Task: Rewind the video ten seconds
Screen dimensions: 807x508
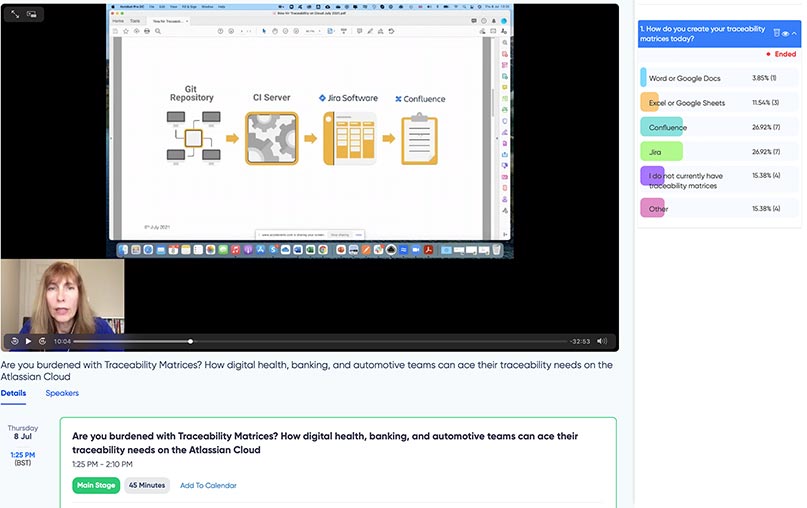Action: 14,341
